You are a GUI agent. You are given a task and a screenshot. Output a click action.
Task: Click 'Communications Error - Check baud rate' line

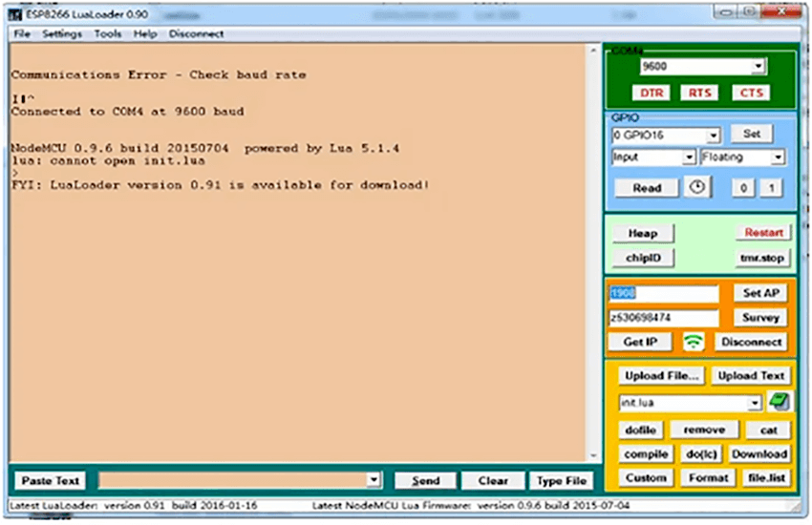pos(159,74)
